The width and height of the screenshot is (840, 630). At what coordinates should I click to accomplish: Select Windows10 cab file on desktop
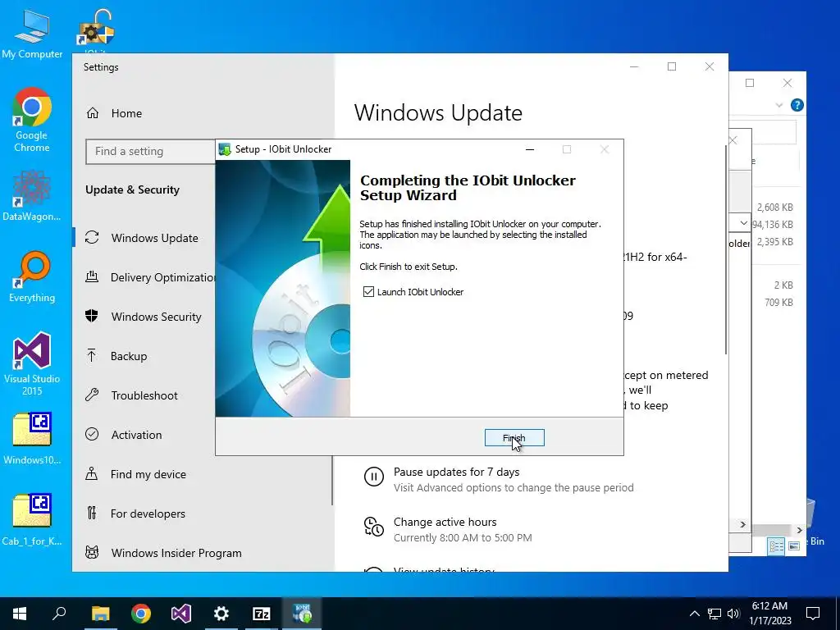pyautogui.click(x=32, y=438)
